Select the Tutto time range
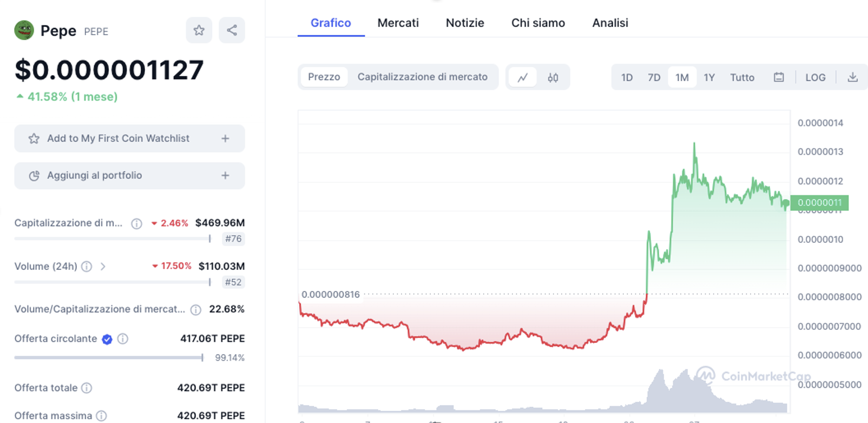868x423 pixels. pyautogui.click(x=742, y=77)
